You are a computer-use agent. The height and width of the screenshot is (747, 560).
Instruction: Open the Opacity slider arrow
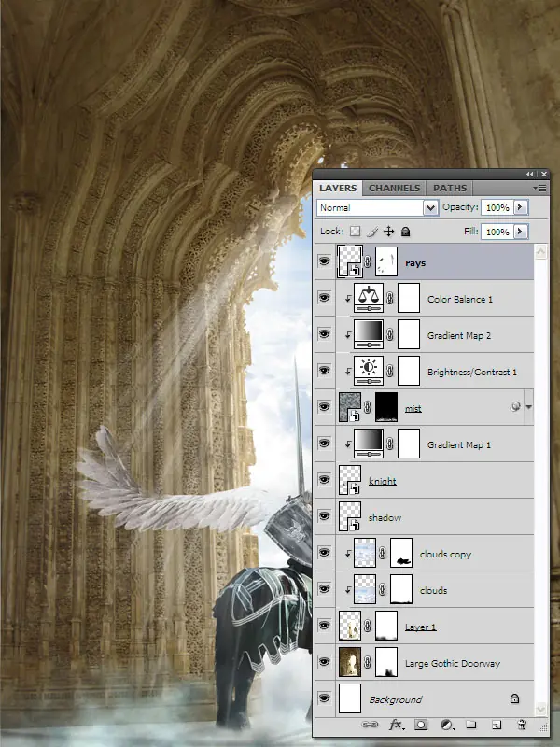520,207
